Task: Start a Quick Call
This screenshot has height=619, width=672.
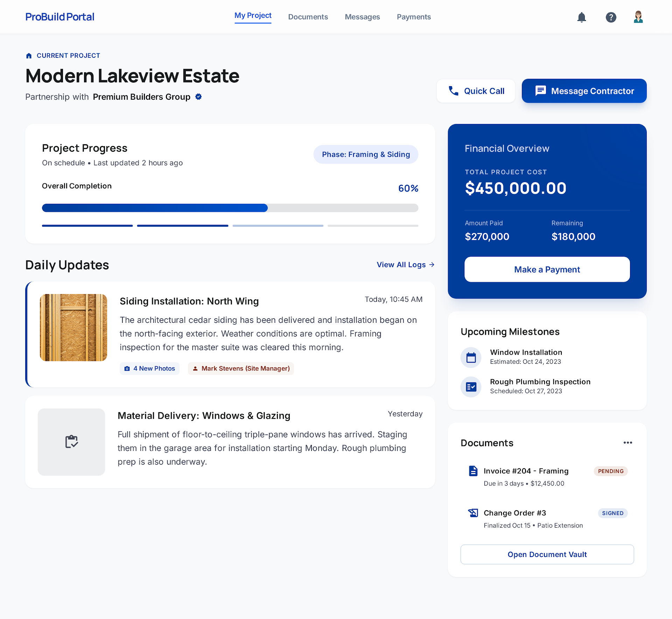Action: click(x=476, y=91)
